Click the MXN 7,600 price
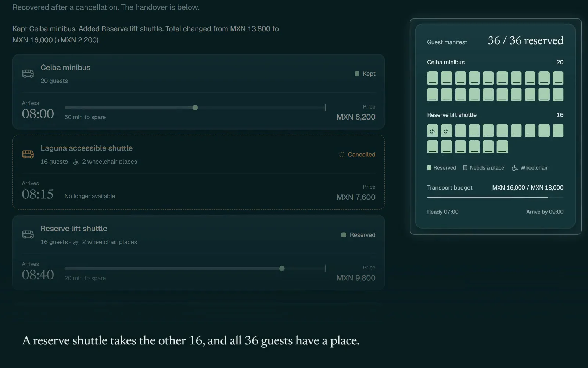Screen dimensions: 588x368 click(356, 197)
